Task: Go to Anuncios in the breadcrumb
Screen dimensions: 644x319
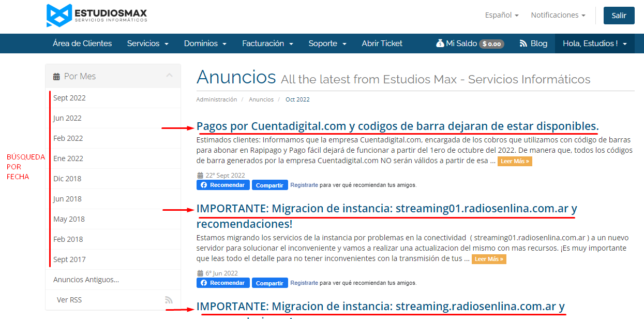Action: [261, 99]
